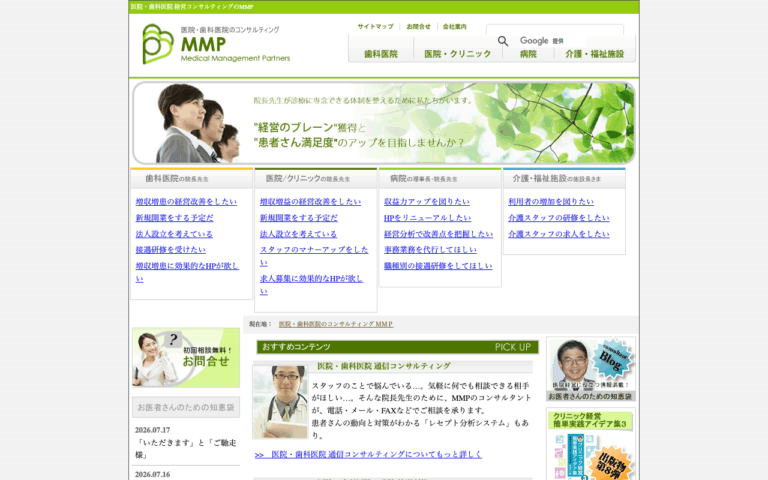Click the search magnifier icon
Image resolution: width=768 pixels, height=480 pixels.
pyautogui.click(x=503, y=41)
